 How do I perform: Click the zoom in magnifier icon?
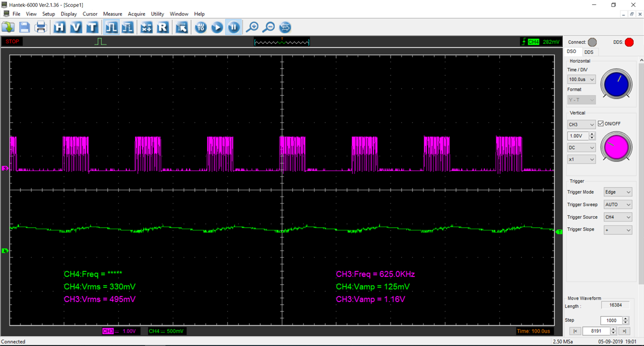tap(252, 27)
